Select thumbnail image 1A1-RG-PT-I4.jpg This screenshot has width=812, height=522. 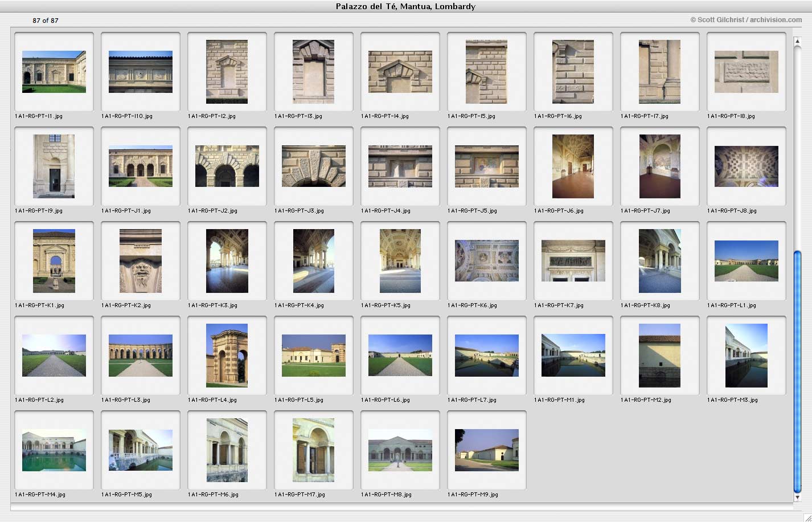tap(400, 72)
